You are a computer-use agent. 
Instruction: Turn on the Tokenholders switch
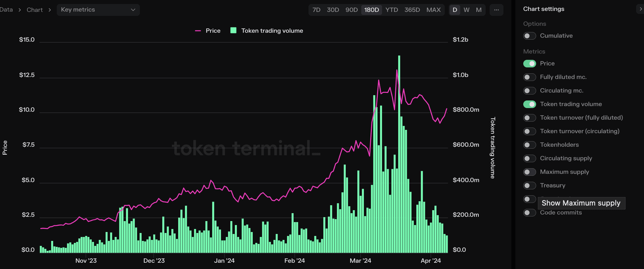530,145
